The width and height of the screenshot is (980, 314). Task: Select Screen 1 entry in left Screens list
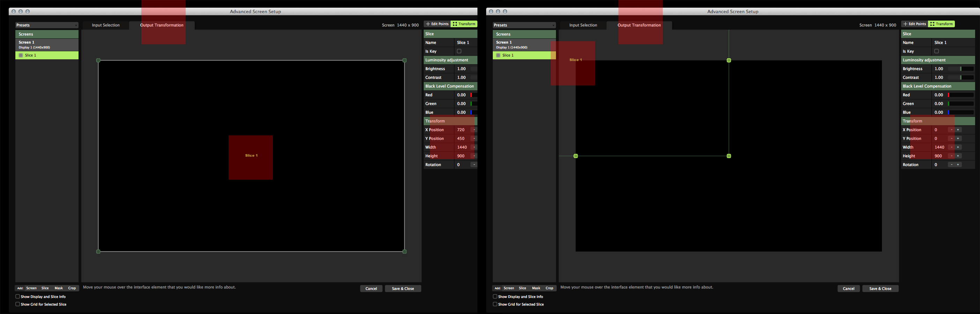(x=46, y=44)
